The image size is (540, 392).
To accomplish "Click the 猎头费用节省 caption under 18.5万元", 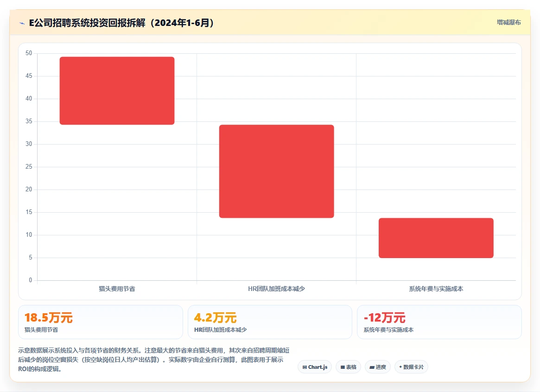I will (x=41, y=330).
